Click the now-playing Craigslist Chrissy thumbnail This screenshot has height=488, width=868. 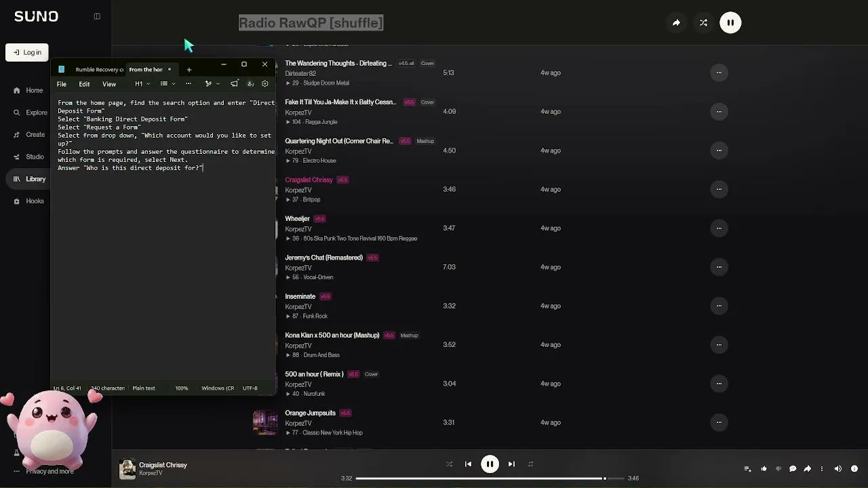127,469
